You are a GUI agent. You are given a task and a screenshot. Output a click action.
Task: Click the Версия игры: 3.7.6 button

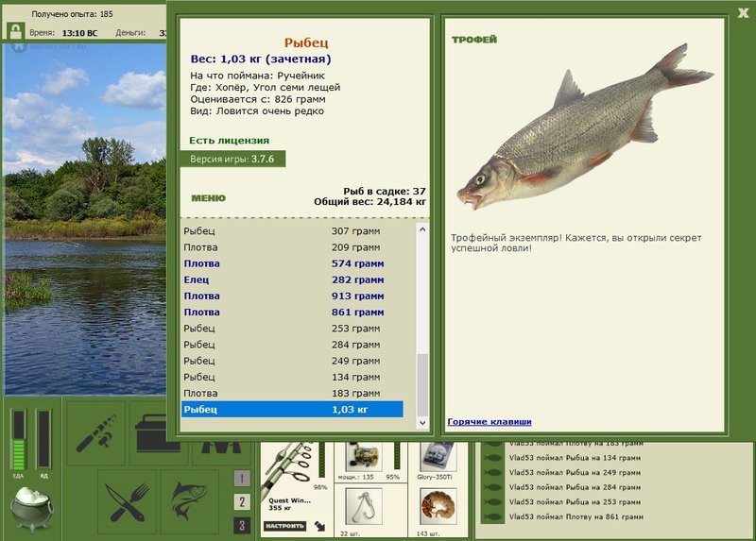(x=232, y=159)
